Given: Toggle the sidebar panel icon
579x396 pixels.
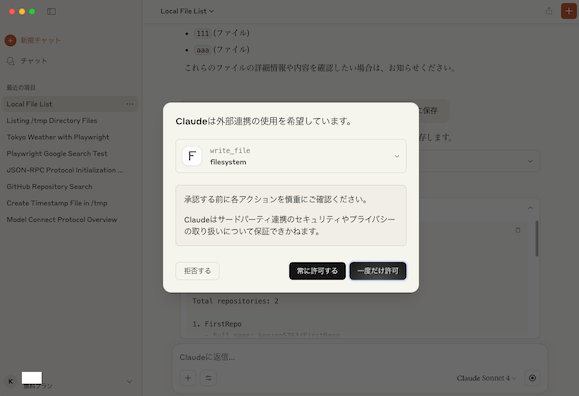Looking at the screenshot, I should [x=51, y=11].
